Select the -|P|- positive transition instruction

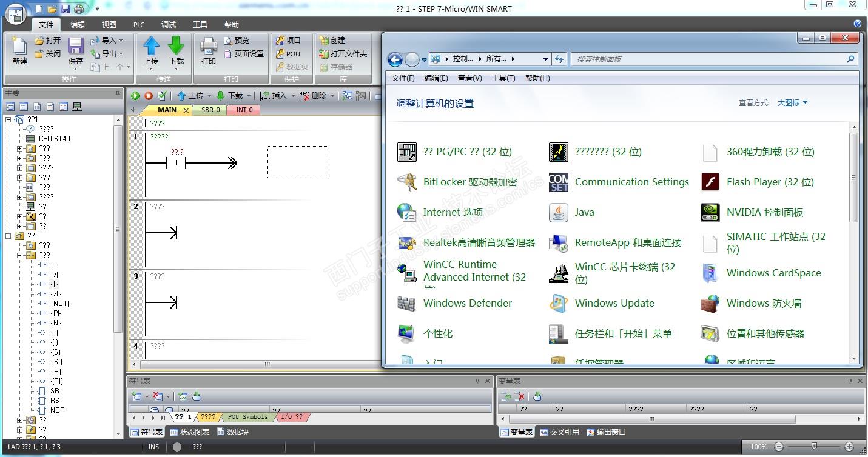pyautogui.click(x=56, y=313)
